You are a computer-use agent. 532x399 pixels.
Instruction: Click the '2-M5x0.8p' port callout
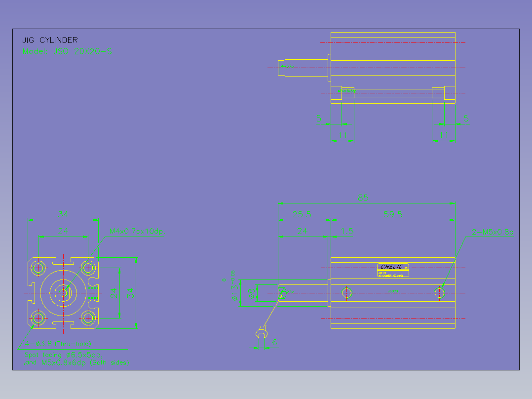tap(493, 232)
